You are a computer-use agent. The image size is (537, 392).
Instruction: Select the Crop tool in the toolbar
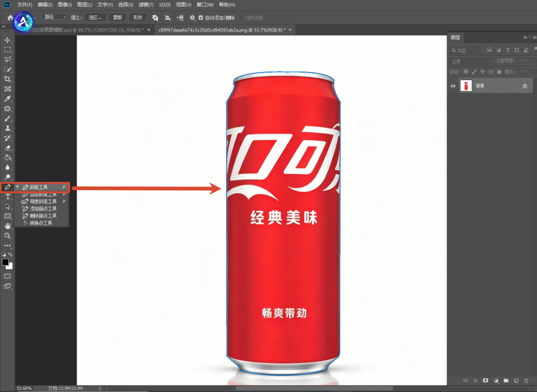tap(7, 79)
